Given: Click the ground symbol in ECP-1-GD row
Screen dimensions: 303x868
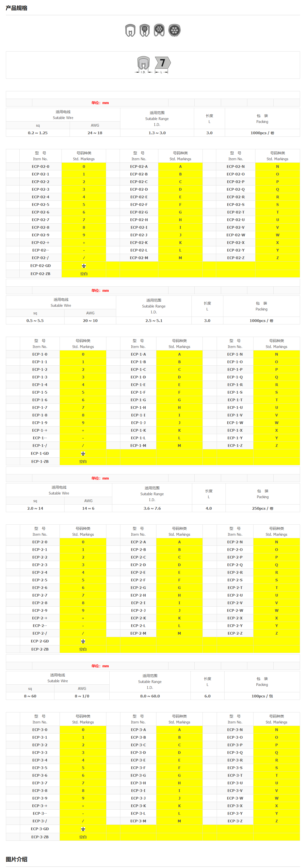Looking at the screenshot, I should pos(83,454).
